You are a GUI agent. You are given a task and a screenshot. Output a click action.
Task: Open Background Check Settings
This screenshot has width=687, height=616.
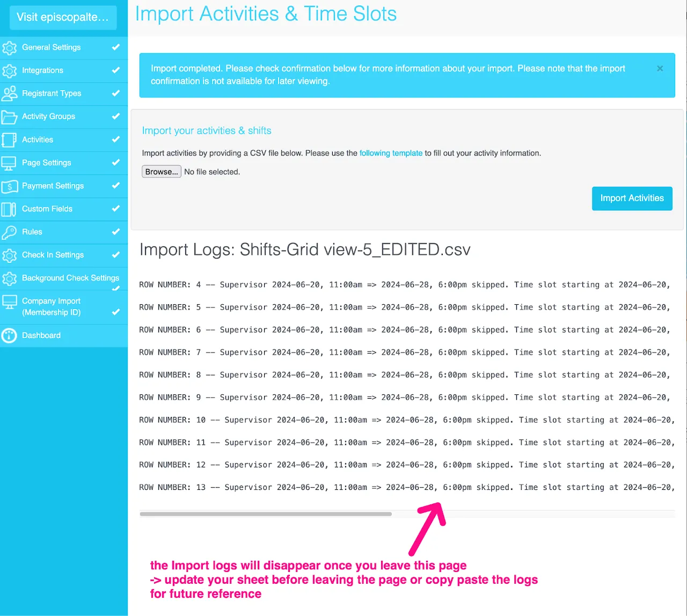[64, 278]
